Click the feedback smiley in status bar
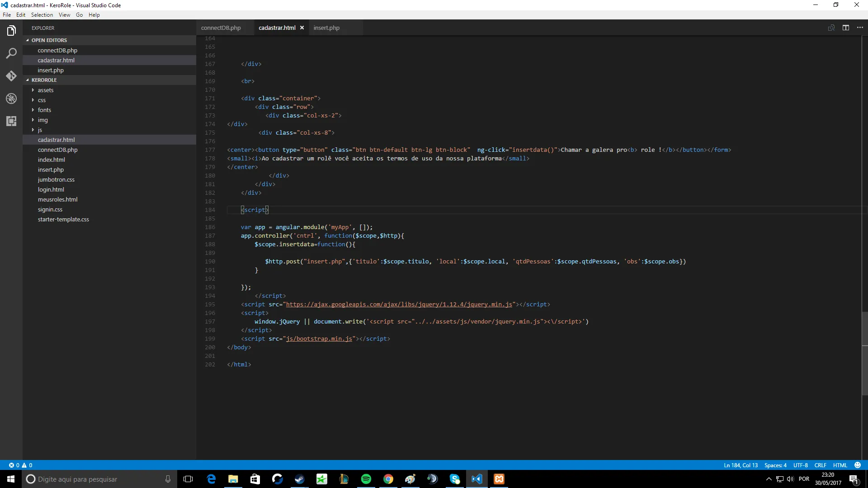 (858, 465)
